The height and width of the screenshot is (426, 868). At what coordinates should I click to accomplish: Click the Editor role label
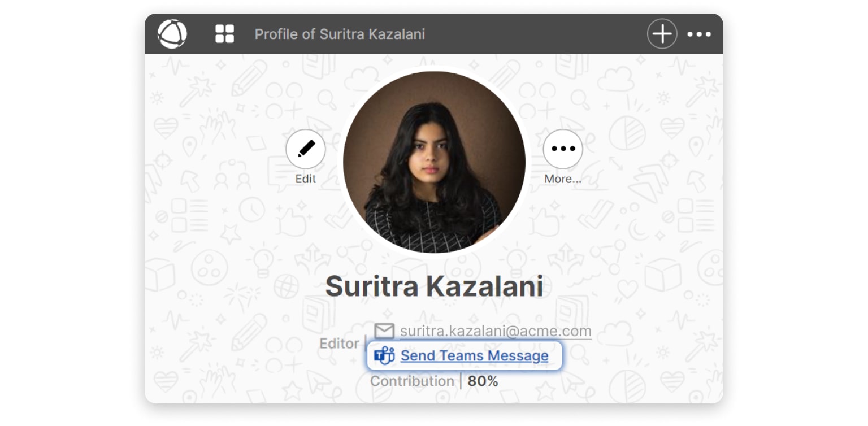339,344
